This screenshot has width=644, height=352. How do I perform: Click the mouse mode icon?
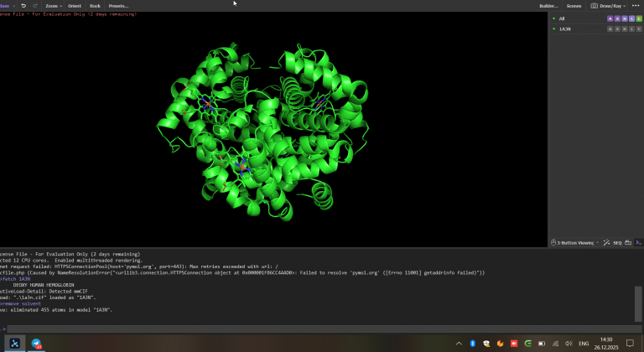tap(553, 242)
